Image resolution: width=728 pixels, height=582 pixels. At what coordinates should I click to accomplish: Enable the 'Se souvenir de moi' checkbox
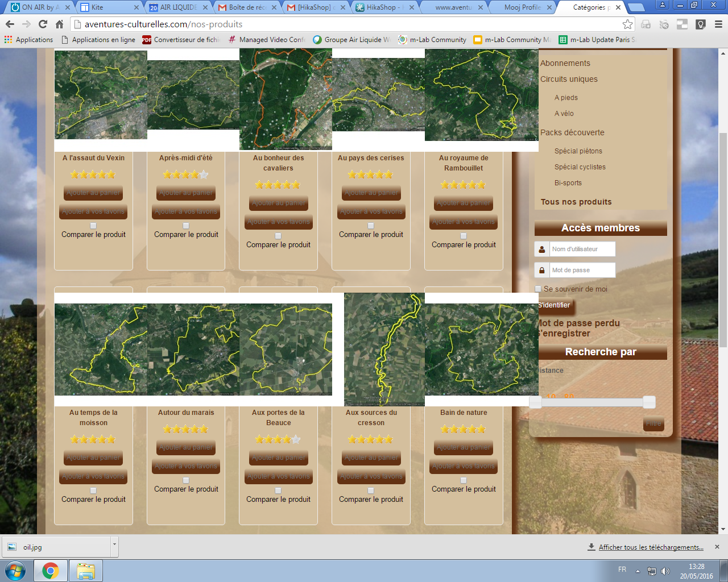[538, 289]
